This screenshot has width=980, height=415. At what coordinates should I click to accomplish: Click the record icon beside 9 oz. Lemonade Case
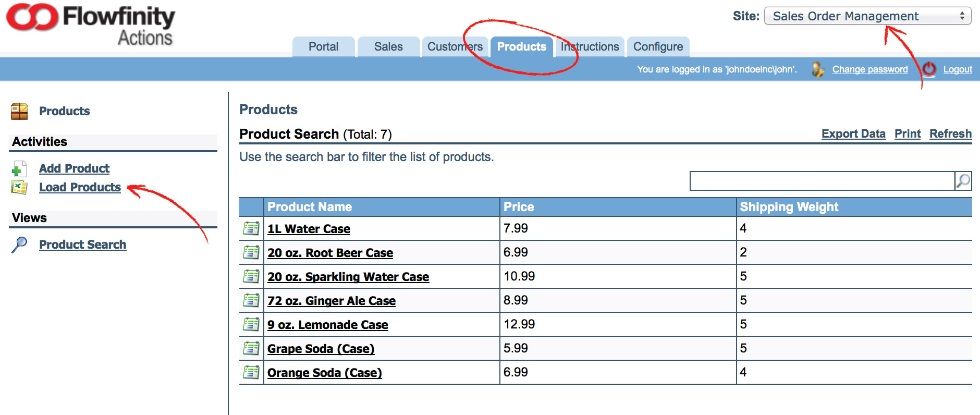[x=251, y=324]
